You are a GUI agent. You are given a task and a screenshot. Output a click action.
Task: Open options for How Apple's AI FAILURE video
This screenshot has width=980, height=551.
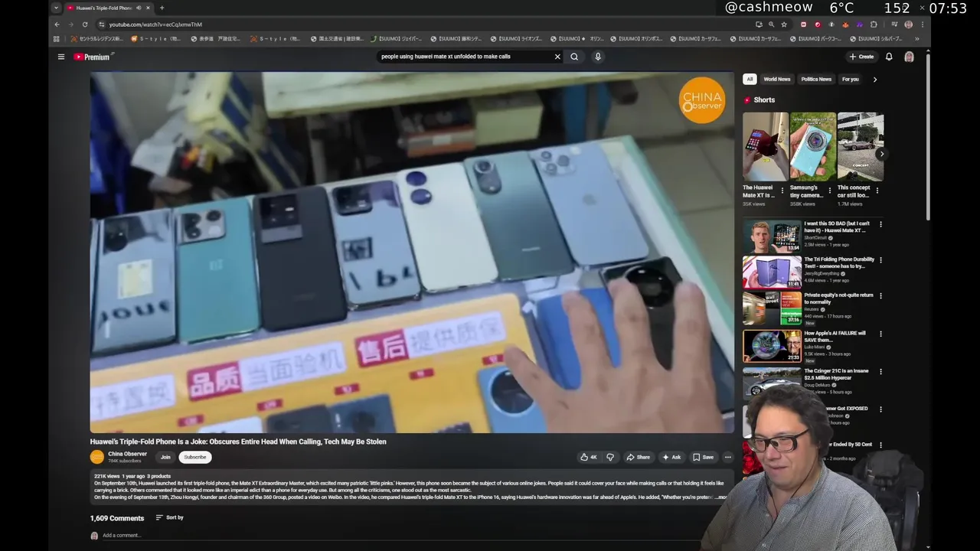[x=880, y=334]
